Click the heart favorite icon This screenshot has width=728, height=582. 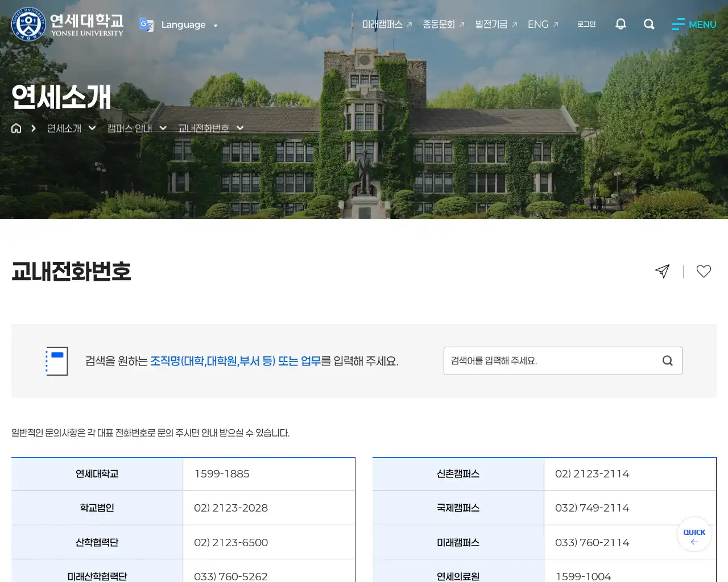pos(704,271)
